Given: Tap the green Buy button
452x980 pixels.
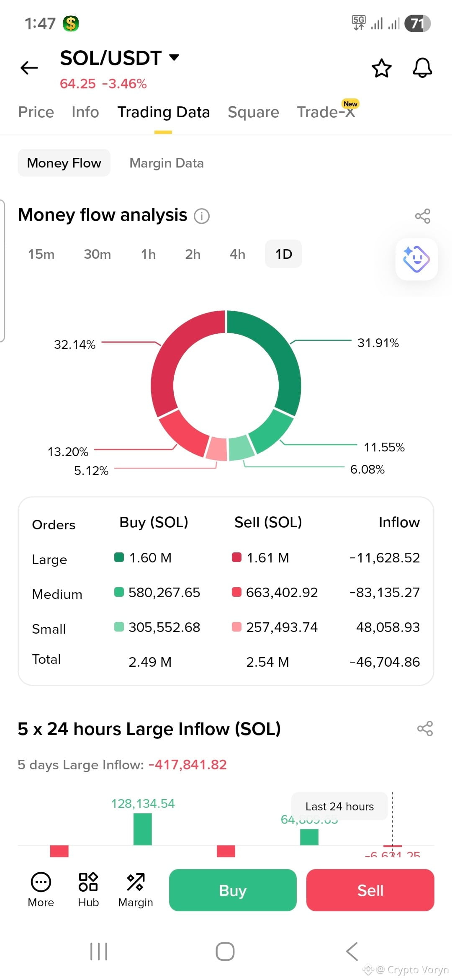Looking at the screenshot, I should tap(233, 890).
